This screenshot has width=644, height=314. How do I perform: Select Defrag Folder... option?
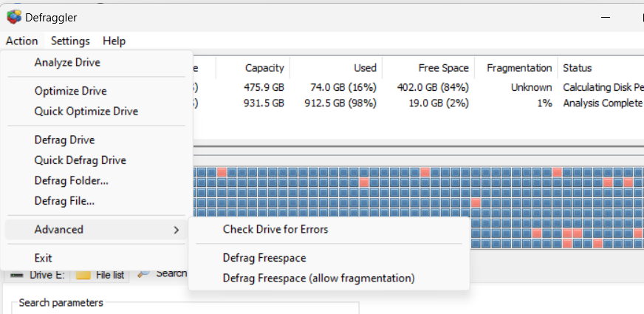tap(72, 180)
